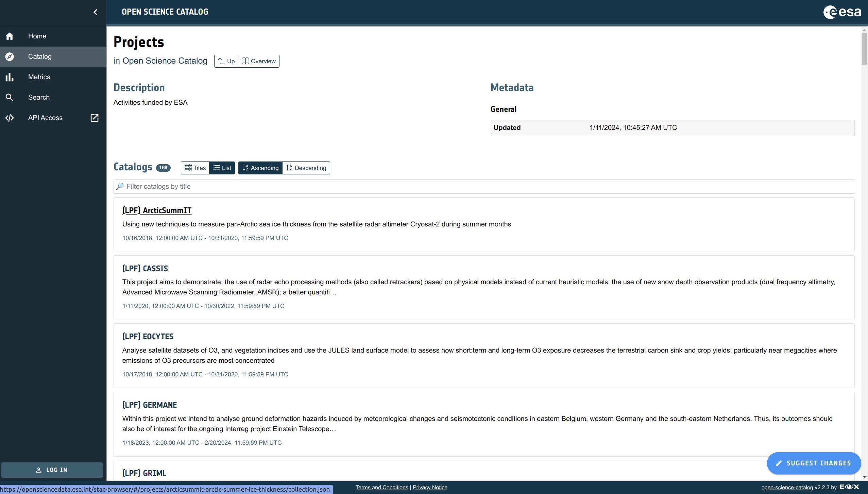Click the scrollbar down arrow
Screen dimensions: 868x494
point(864,477)
